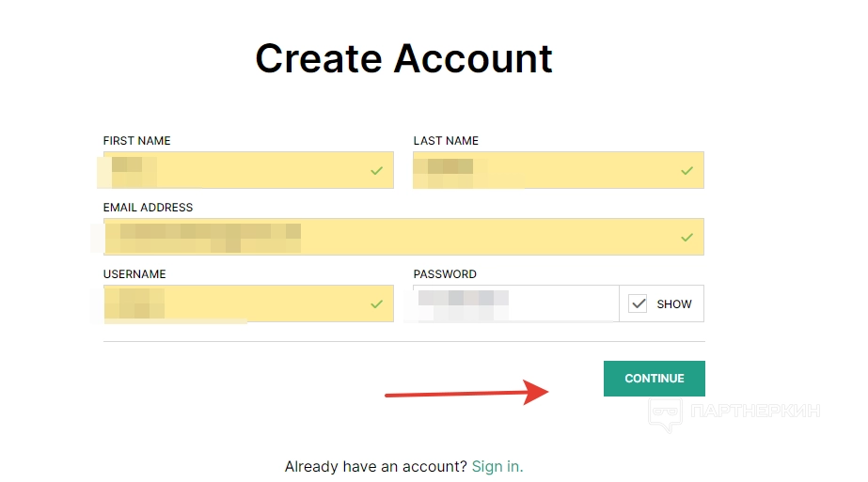
Task: Click the EMAIL ADDRESS field label
Action: (x=148, y=208)
